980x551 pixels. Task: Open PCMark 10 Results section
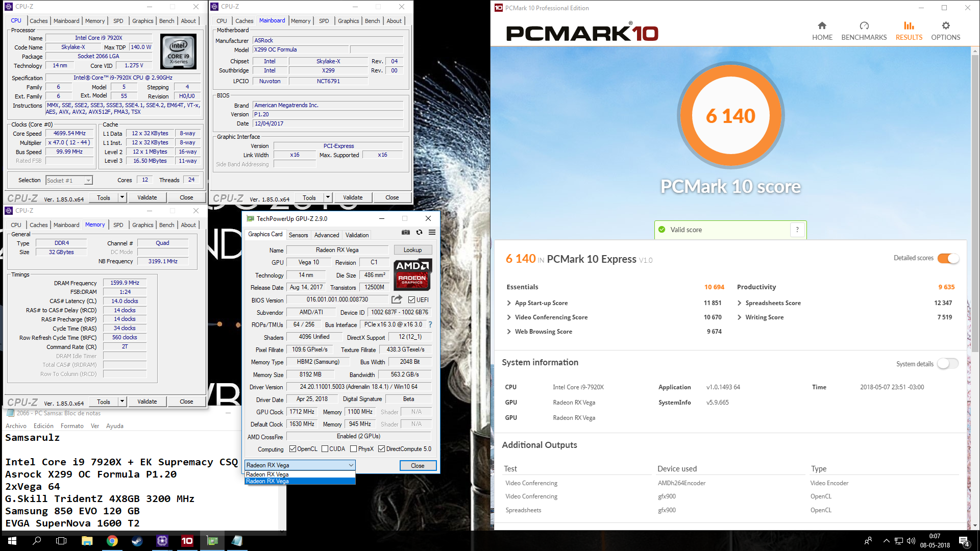909,31
